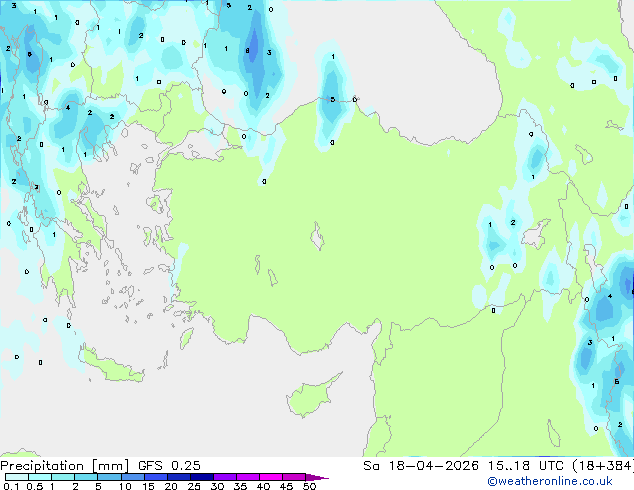
Task: Click the 5–10 mm light blue swatch
Action: click(109, 477)
